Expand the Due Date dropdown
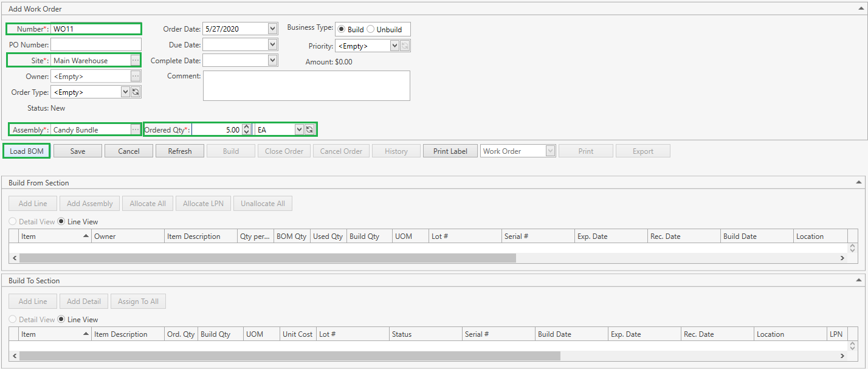 point(272,44)
